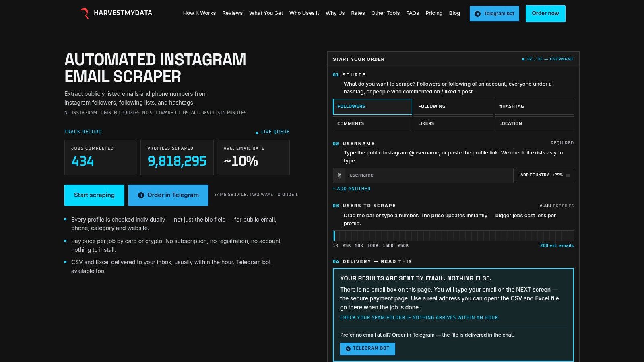The height and width of the screenshot is (362, 644).
Task: Click the Live Queue indicator dot
Action: point(257,132)
